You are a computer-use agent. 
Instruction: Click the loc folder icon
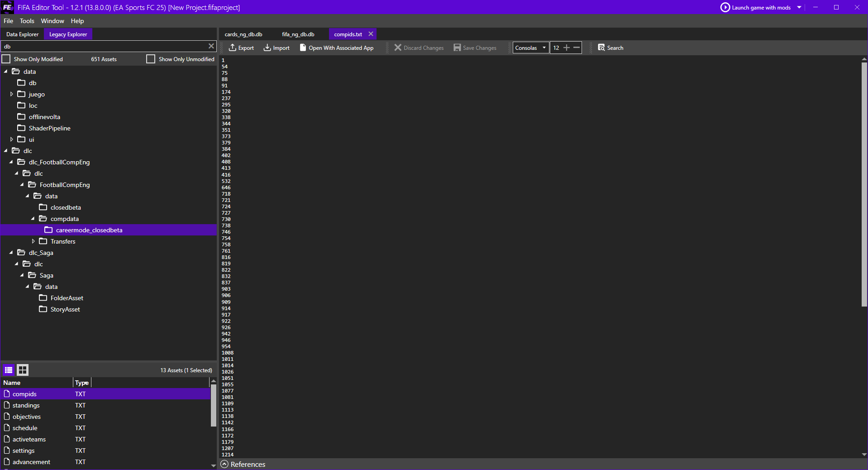[x=21, y=105]
